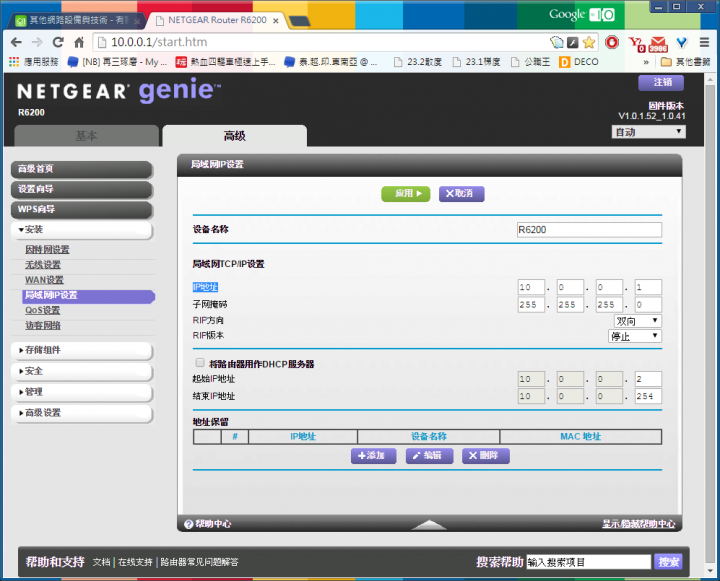Show more bookmarks with the chevron
Image resolution: width=720 pixels, height=581 pixels.
coord(646,62)
